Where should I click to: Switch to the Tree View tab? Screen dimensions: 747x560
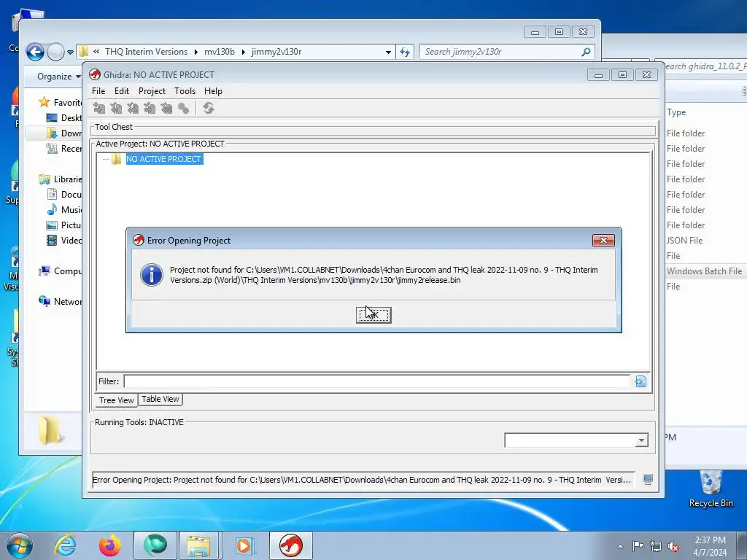(116, 400)
